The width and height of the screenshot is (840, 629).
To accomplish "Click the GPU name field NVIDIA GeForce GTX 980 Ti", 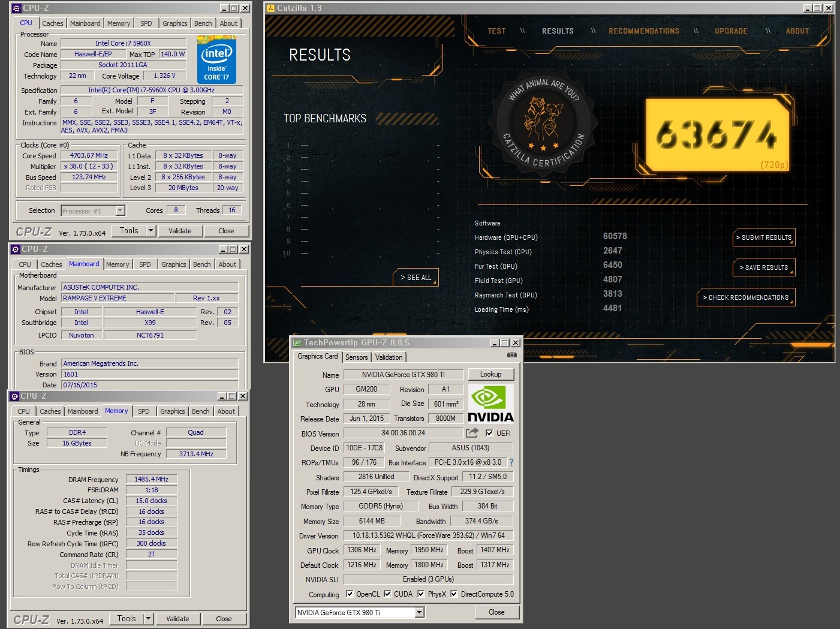I will tap(403, 375).
